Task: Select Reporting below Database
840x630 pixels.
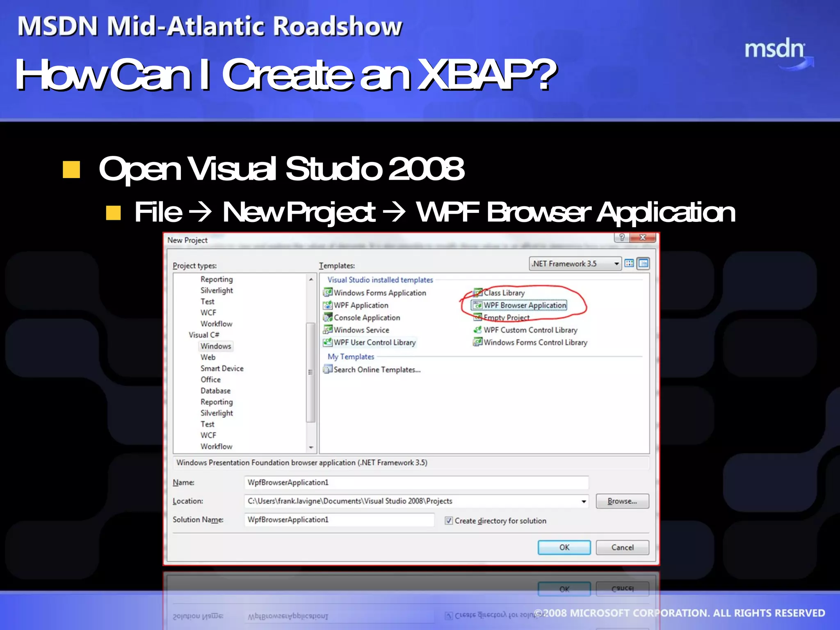Action: tap(217, 402)
